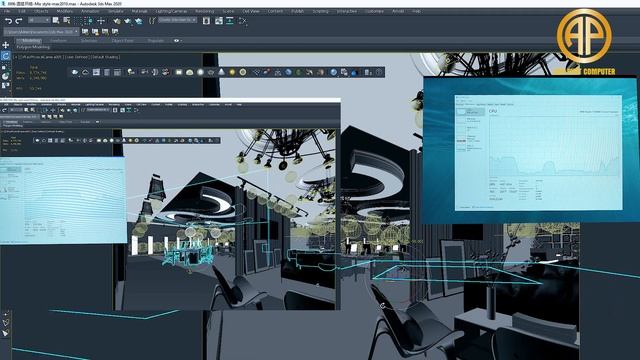Select the highlighted Rotate tool in left toolbar

pyautogui.click(x=6, y=56)
